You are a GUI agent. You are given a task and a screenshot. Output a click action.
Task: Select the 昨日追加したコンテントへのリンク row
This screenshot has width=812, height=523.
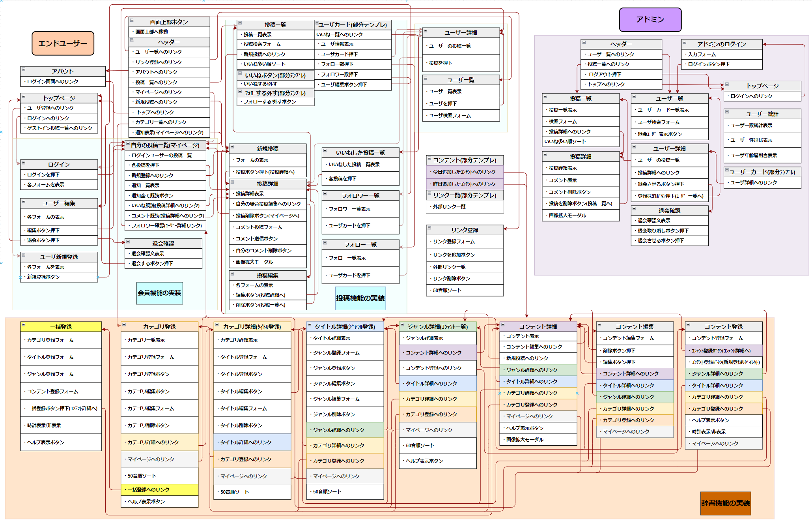[x=465, y=184]
